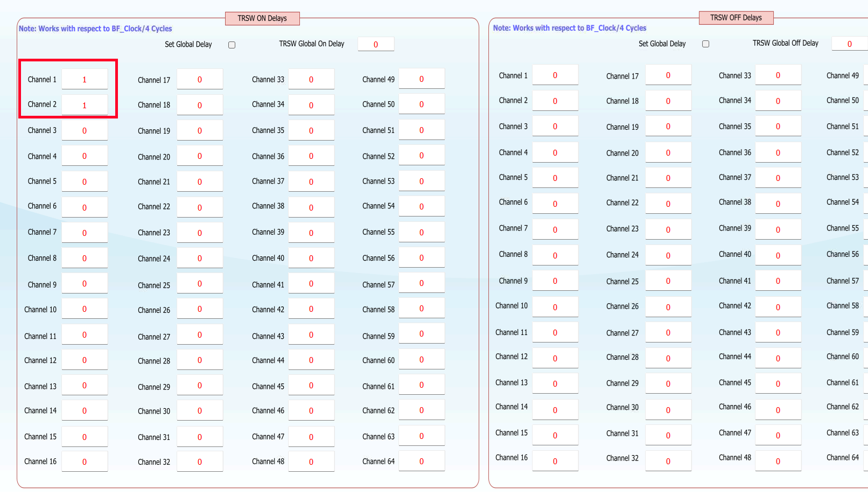This screenshot has width=868, height=503.
Task: Enable Set Global Delay in TRSW OFF Delays
Action: [x=705, y=44]
